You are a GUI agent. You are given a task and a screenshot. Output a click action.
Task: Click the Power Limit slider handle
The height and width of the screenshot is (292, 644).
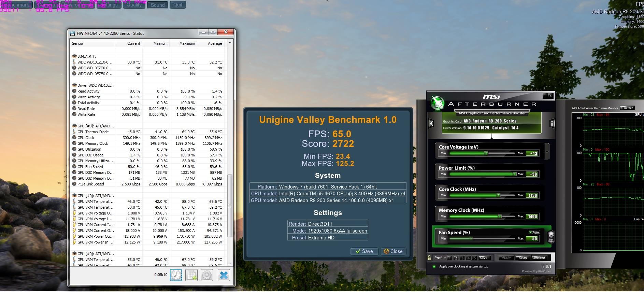515,174
